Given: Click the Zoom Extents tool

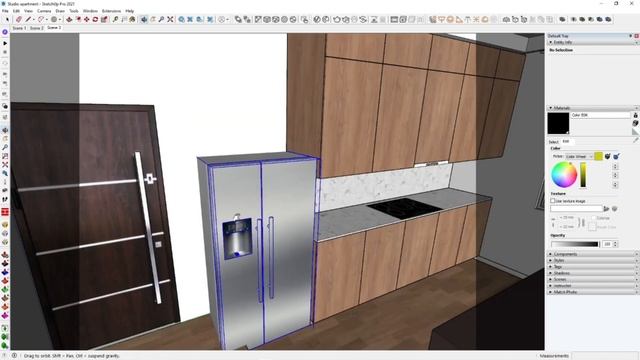Looking at the screenshot, I should tap(170, 19).
